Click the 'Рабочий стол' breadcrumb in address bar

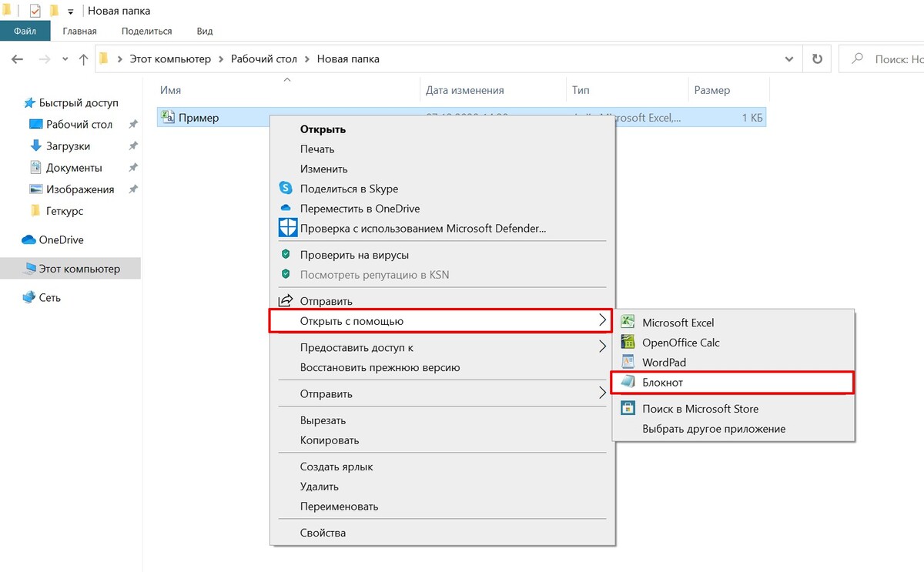point(263,59)
